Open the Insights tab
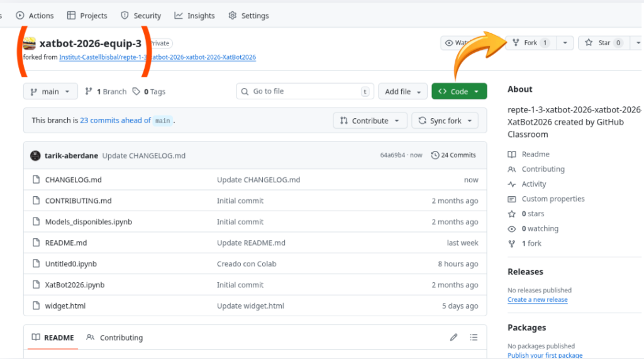Screen dimensions: 644x359 tap(194, 16)
